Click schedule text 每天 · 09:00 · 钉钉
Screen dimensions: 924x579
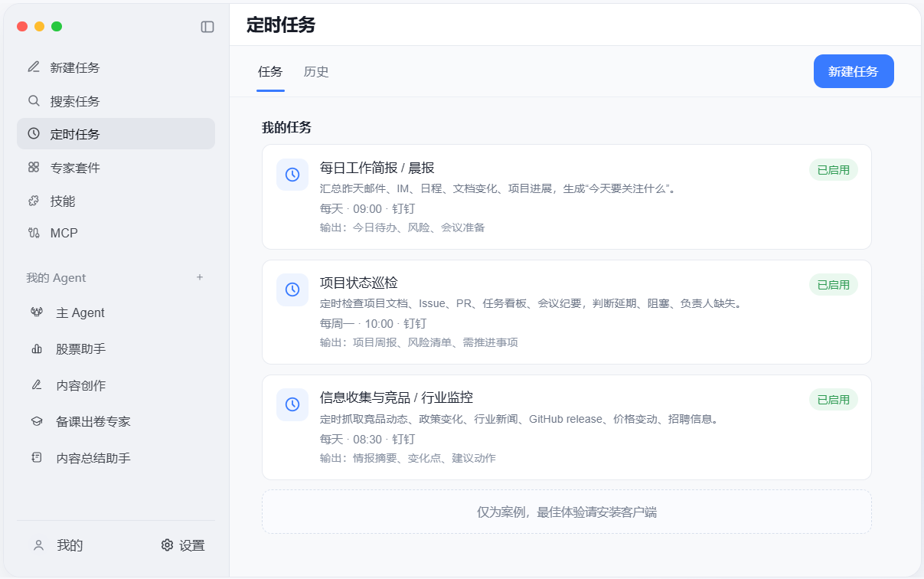[x=367, y=208]
